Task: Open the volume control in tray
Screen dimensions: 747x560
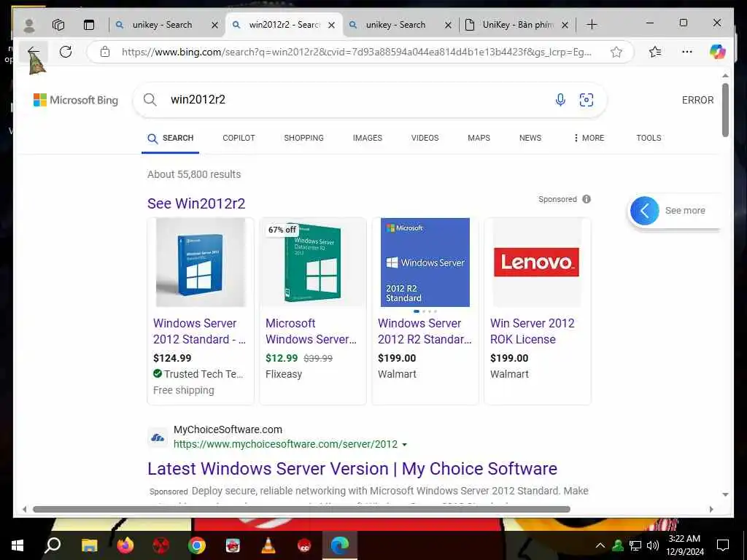Action: point(653,545)
